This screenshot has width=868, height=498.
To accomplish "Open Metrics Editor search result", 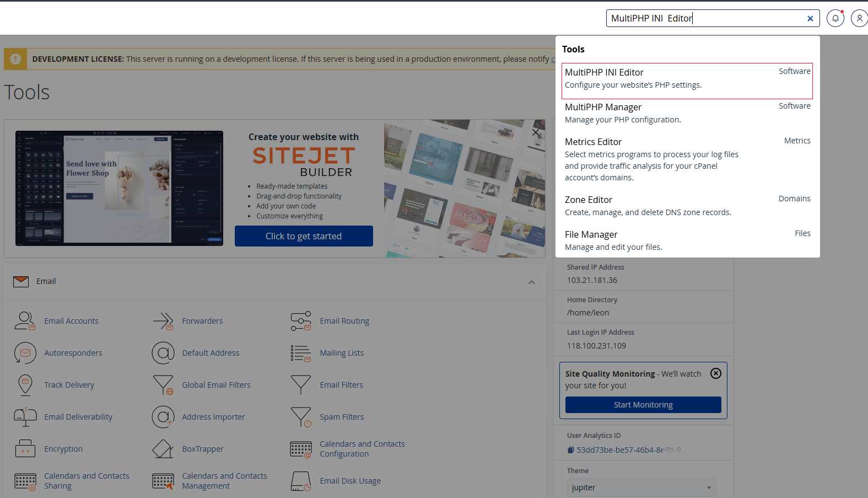I will pos(687,159).
